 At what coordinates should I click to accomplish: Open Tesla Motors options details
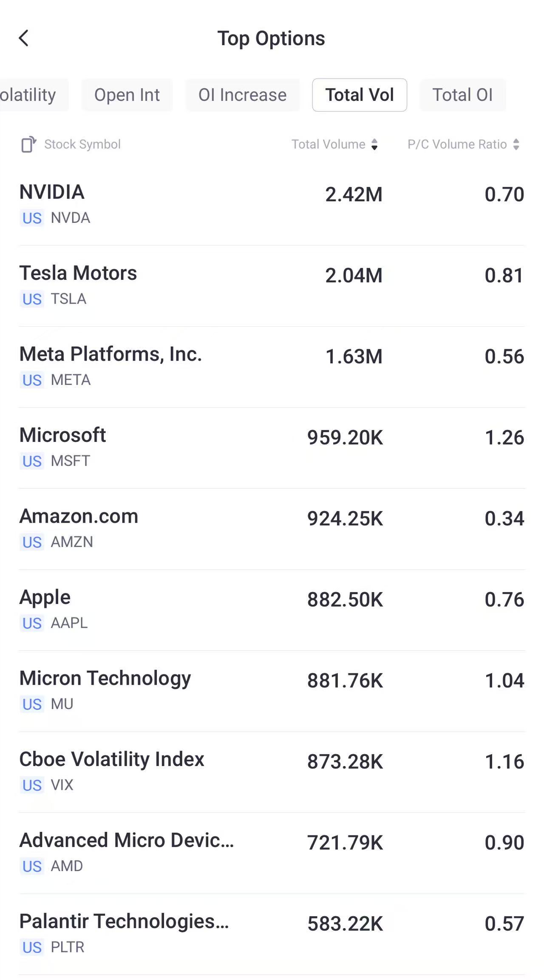pyautogui.click(x=272, y=285)
